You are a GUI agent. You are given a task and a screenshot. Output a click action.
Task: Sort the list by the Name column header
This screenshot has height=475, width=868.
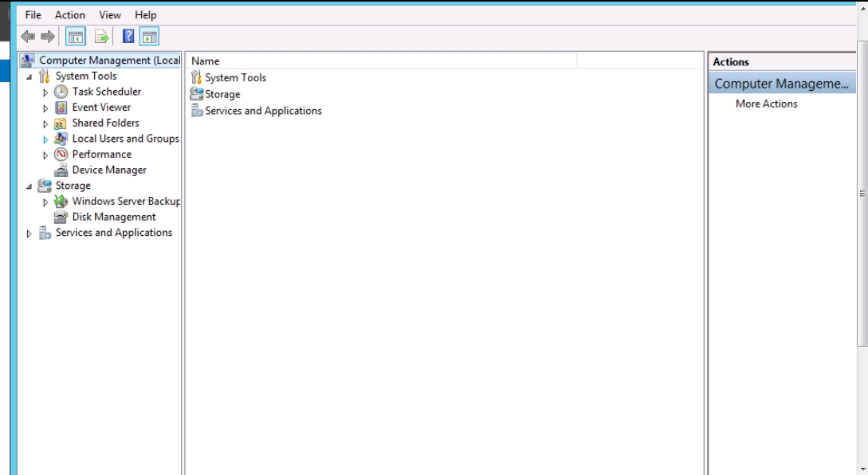382,61
